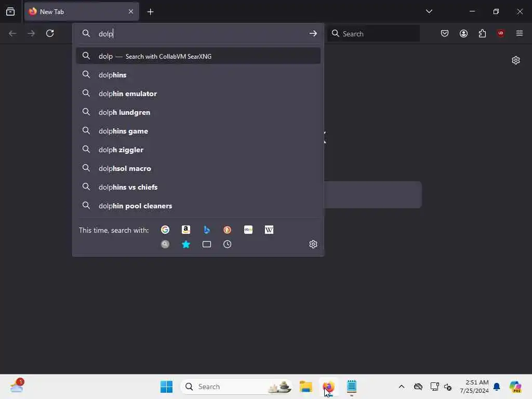This screenshot has width=532, height=399.
Task: Show hidden system tray icons
Action: tap(402, 387)
